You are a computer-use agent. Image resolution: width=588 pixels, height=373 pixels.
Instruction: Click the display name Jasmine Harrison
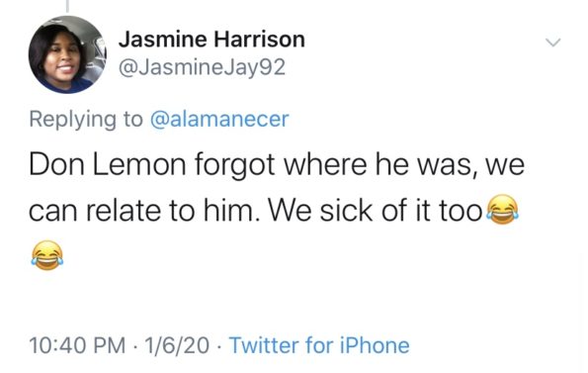coord(211,40)
